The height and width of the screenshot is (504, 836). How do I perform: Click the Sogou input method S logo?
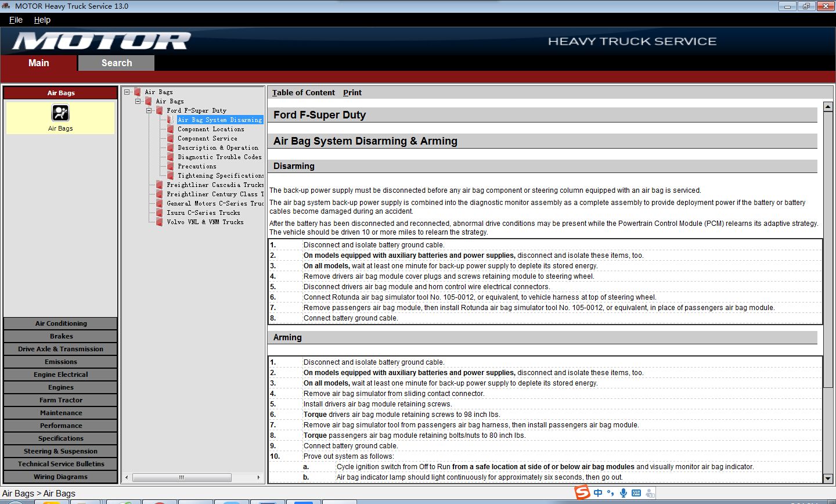[582, 492]
